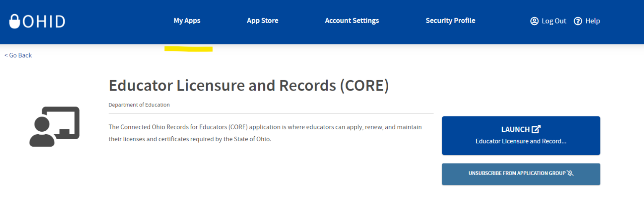Click the Department of Education label

[139, 105]
